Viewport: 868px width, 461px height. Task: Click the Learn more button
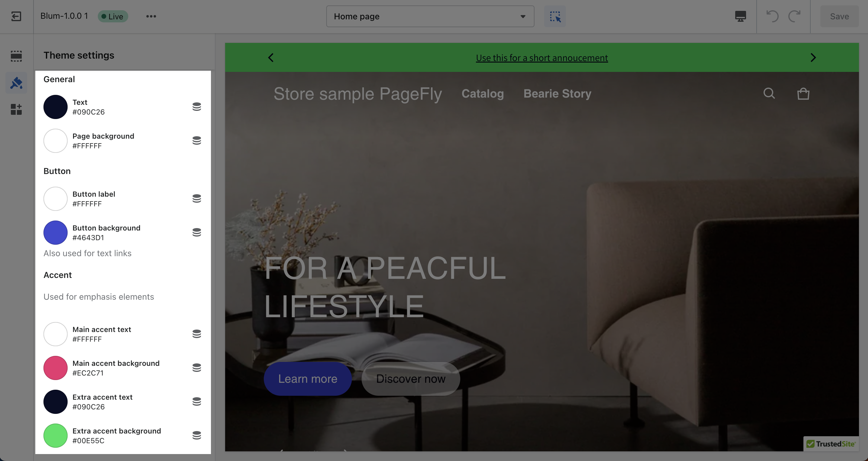(x=308, y=379)
